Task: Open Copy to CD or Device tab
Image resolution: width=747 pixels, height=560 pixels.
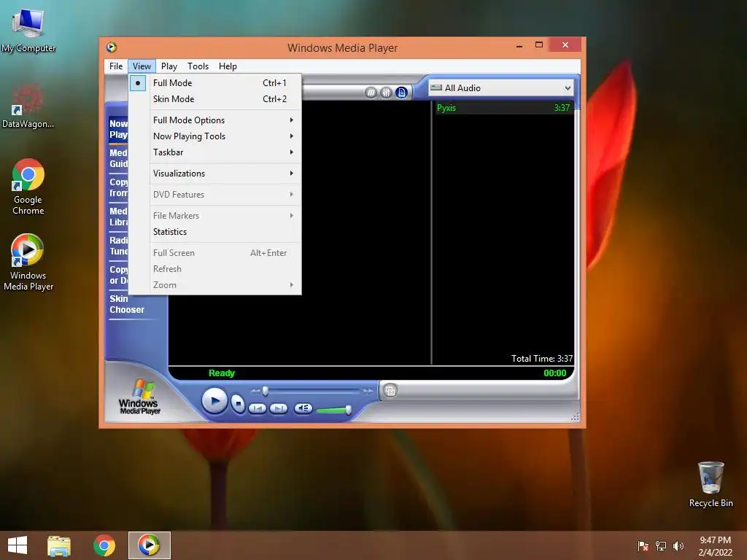Action: [x=118, y=275]
